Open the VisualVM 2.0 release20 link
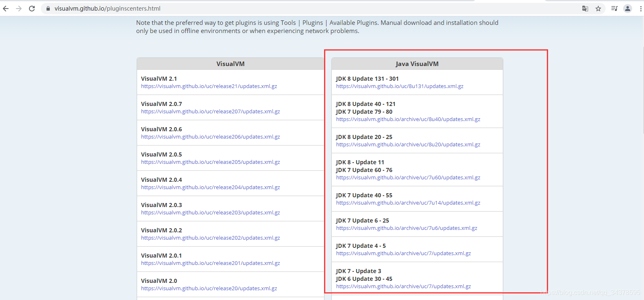This screenshot has width=644, height=300. point(209,289)
